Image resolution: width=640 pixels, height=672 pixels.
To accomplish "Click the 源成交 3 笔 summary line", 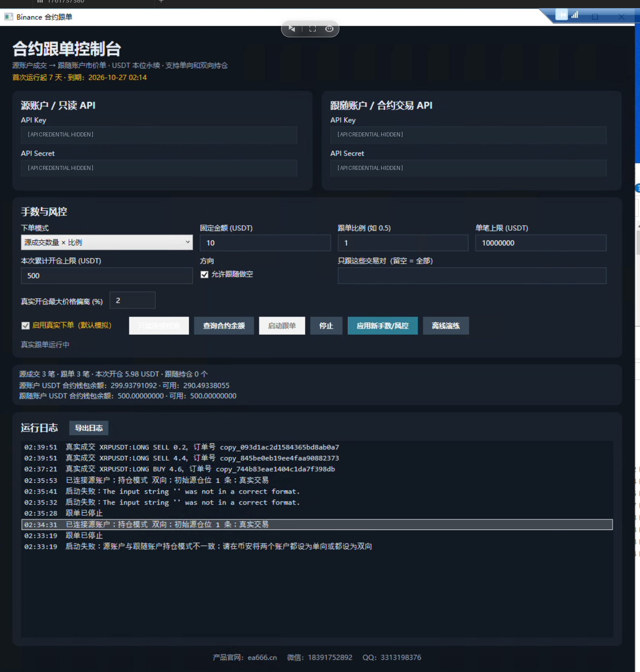I will pos(114,374).
